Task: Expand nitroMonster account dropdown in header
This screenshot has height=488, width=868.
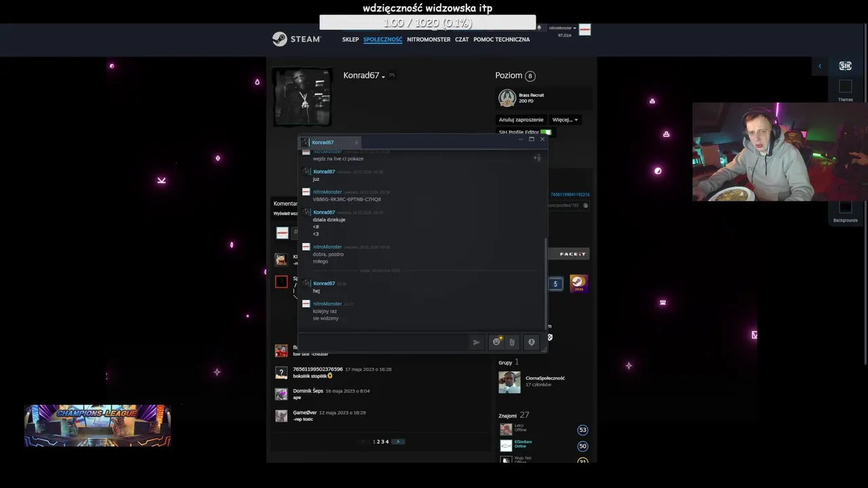Action: pos(563,28)
